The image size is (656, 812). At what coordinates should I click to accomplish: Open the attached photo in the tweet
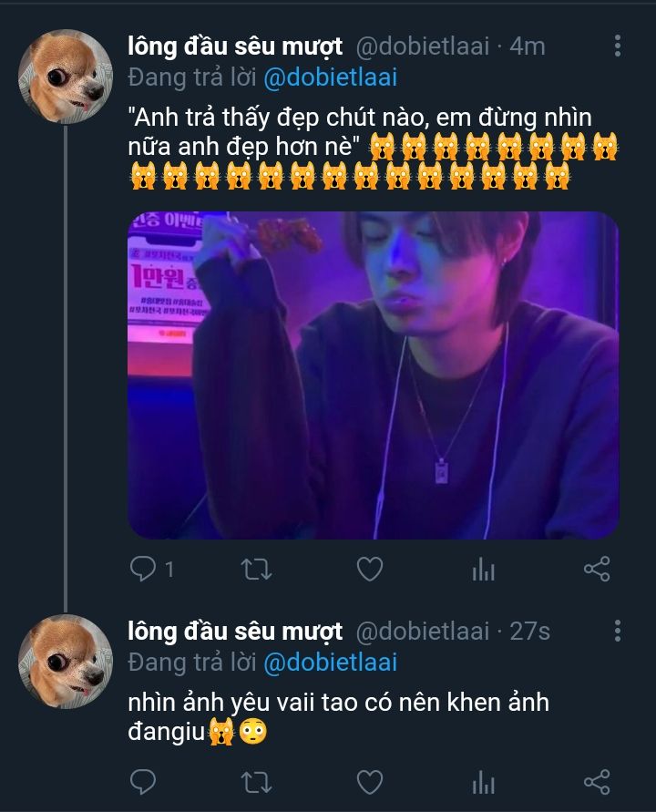373,375
